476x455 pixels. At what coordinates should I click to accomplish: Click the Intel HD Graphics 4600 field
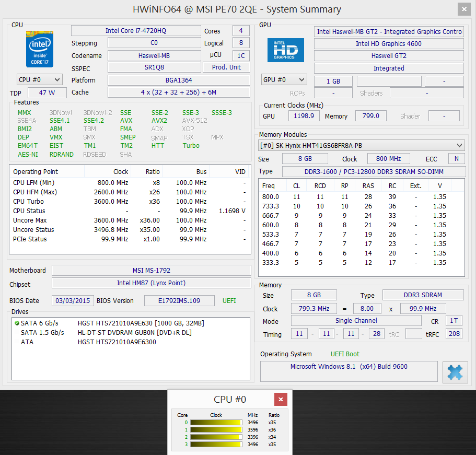[389, 44]
